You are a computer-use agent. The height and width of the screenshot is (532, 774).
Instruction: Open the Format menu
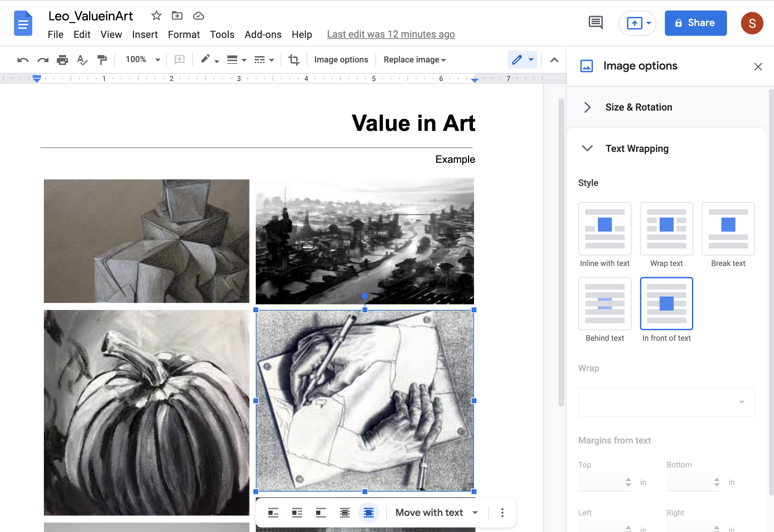(x=184, y=34)
